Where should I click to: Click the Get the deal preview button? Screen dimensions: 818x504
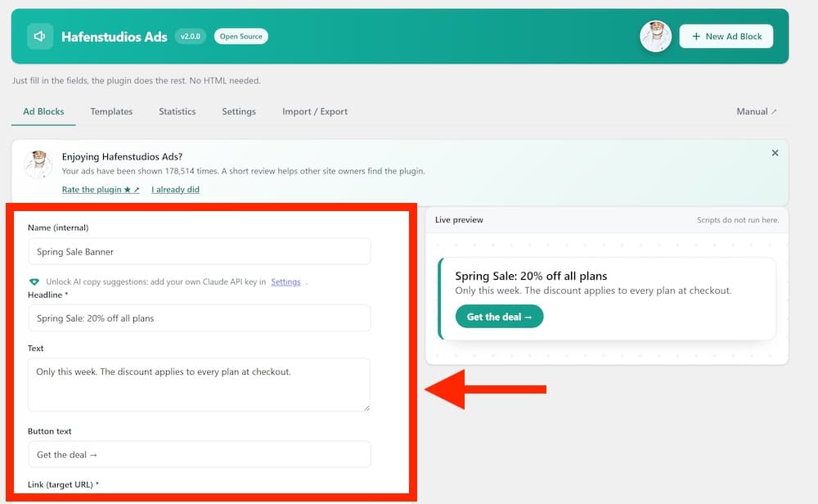click(x=499, y=317)
